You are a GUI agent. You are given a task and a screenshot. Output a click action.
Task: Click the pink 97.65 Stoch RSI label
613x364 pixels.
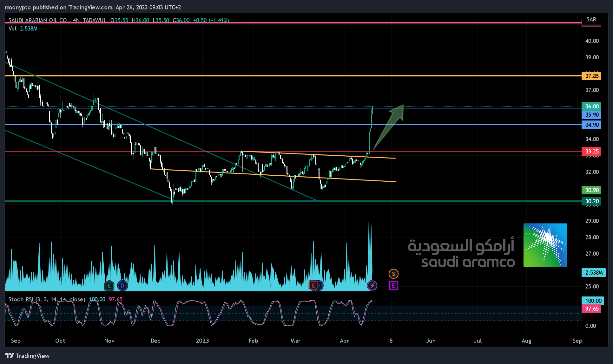(x=591, y=309)
